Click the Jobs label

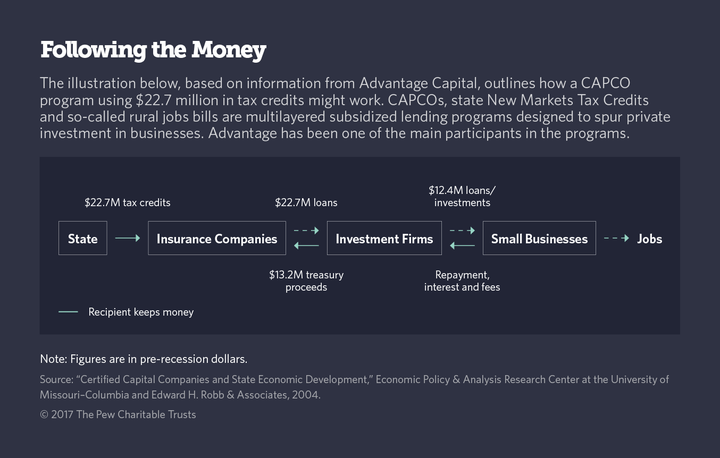pos(649,239)
